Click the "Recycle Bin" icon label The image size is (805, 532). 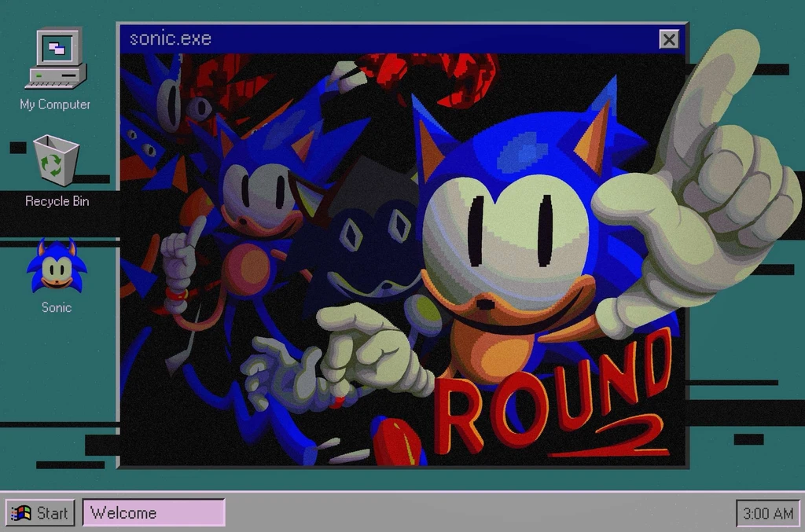pos(57,201)
